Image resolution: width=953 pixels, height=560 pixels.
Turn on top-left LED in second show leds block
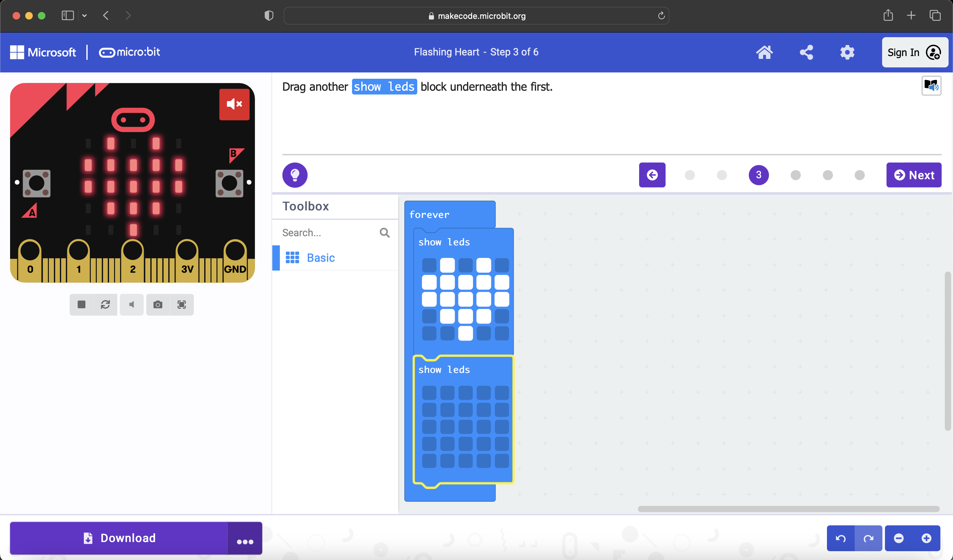click(429, 393)
